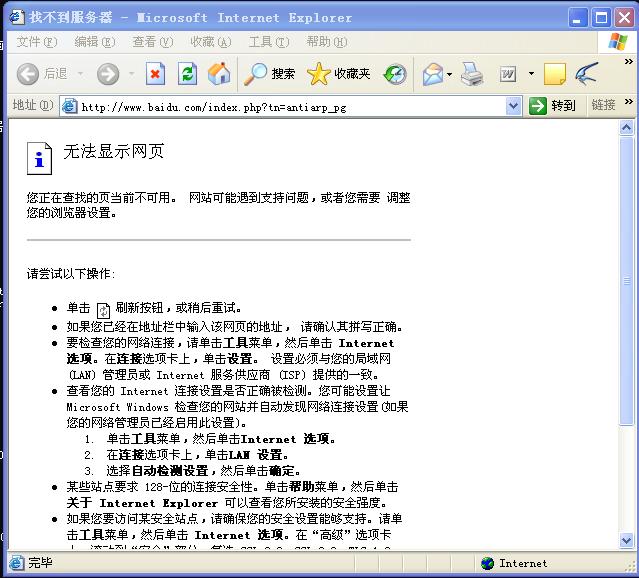This screenshot has width=639, height=578.
Task: Click the 转到 Go button
Action: pyautogui.click(x=552, y=106)
